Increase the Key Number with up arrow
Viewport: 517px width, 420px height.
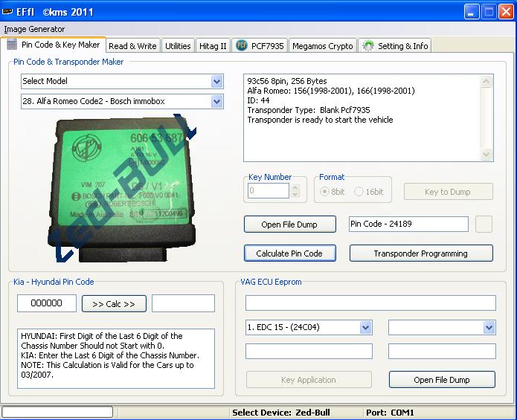(295, 188)
